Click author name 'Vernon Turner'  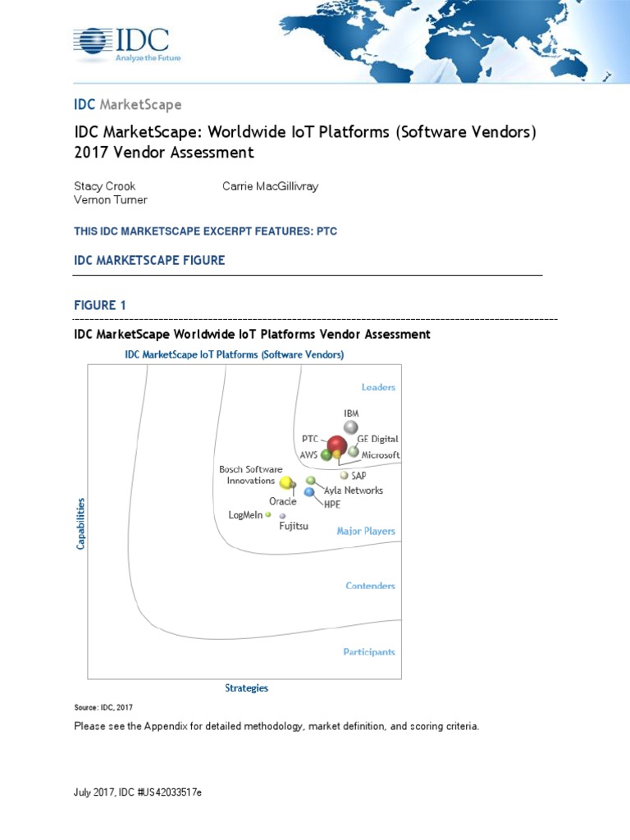click(111, 199)
